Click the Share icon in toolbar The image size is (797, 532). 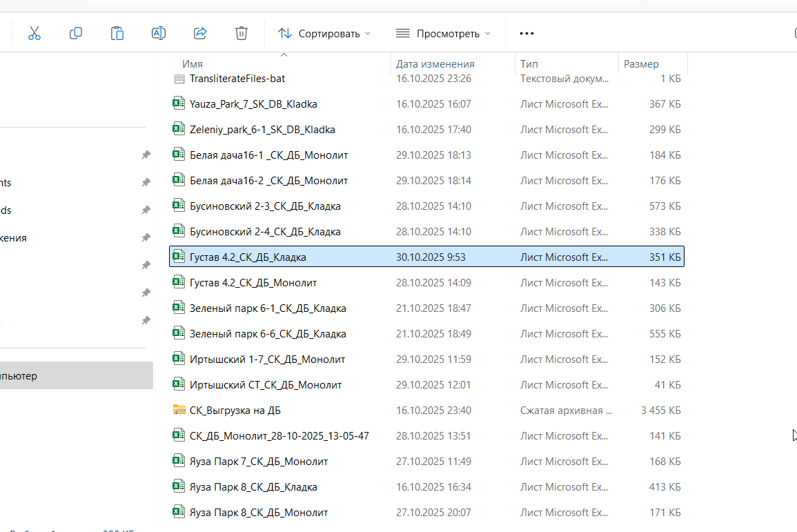[x=200, y=34]
